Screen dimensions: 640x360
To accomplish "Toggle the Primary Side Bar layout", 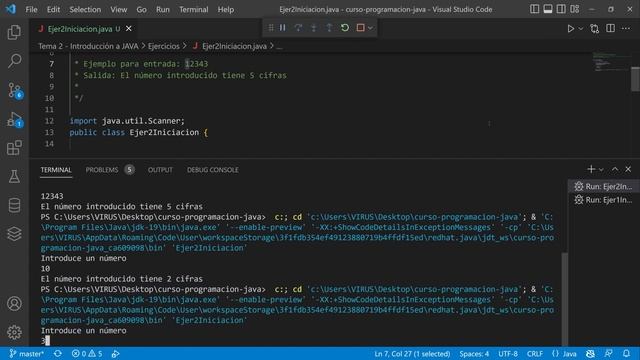I will tap(534, 9).
